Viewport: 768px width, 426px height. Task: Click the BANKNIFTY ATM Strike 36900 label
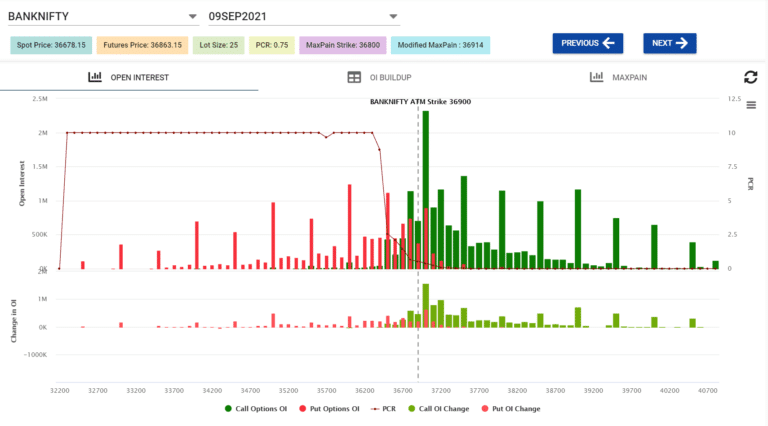coord(420,102)
